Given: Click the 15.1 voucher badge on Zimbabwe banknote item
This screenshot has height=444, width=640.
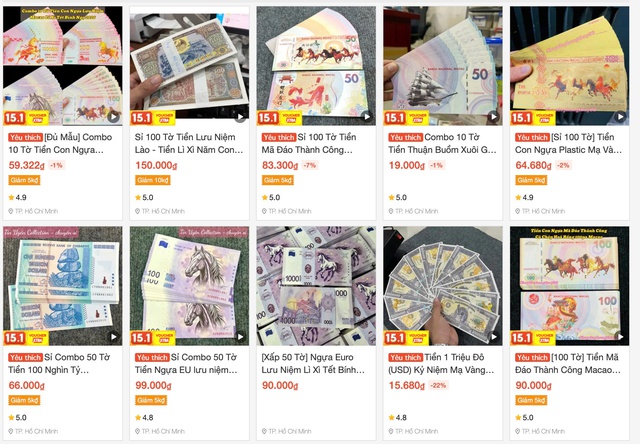Looking at the screenshot, I should pyautogui.click(x=26, y=338).
